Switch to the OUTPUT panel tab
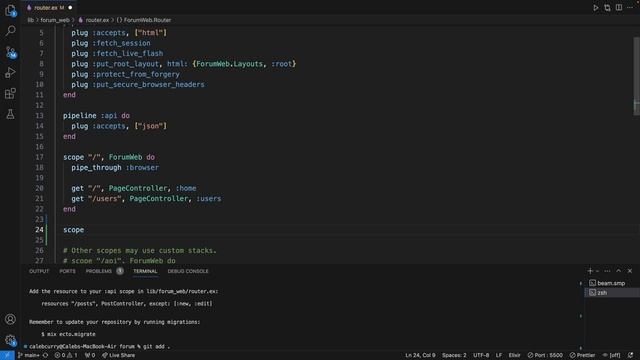The height and width of the screenshot is (360, 640). pyautogui.click(x=39, y=271)
